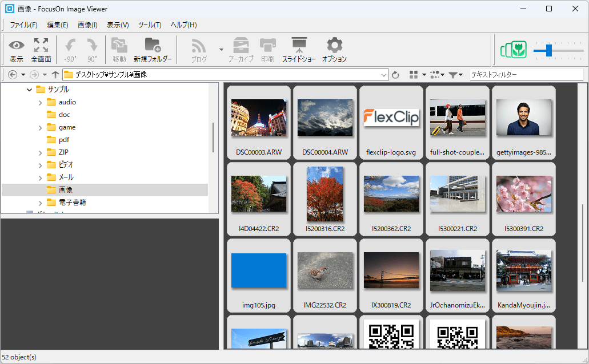Select the 画像 folder in tree
589x364 pixels.
pos(105,190)
